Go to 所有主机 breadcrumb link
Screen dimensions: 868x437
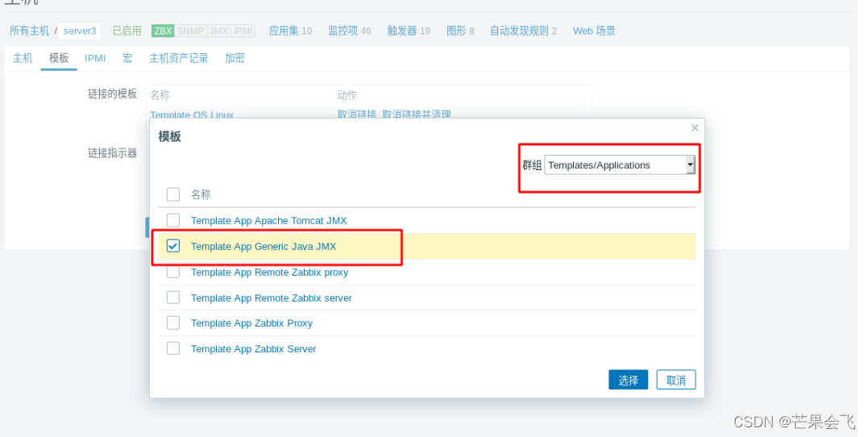(x=29, y=31)
